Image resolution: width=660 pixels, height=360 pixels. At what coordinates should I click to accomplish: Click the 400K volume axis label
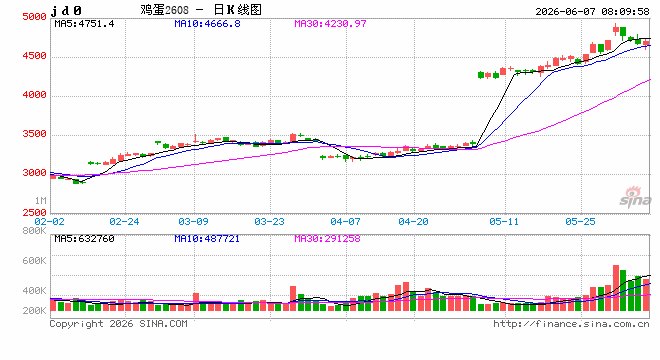(x=34, y=291)
